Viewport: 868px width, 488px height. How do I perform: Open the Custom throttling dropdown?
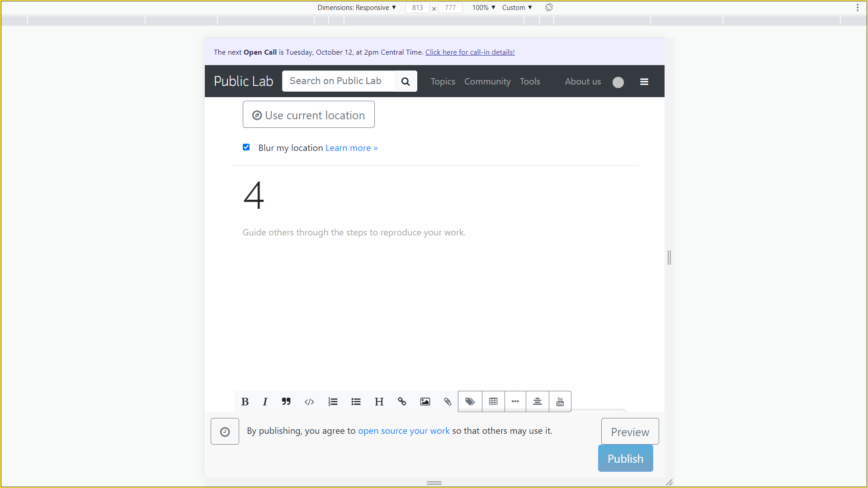[x=517, y=7]
